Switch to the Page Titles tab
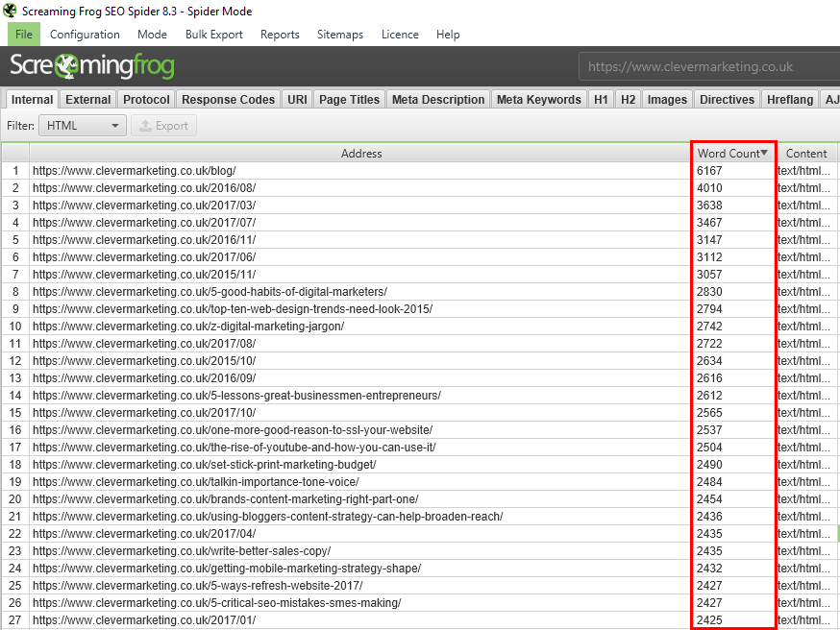 [349, 100]
